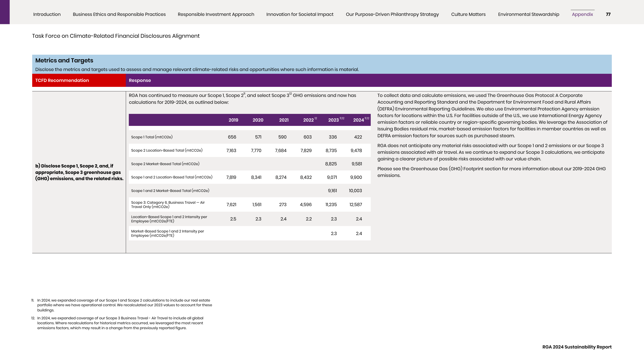
Task: Click the 2021 column header
Action: coord(284,120)
